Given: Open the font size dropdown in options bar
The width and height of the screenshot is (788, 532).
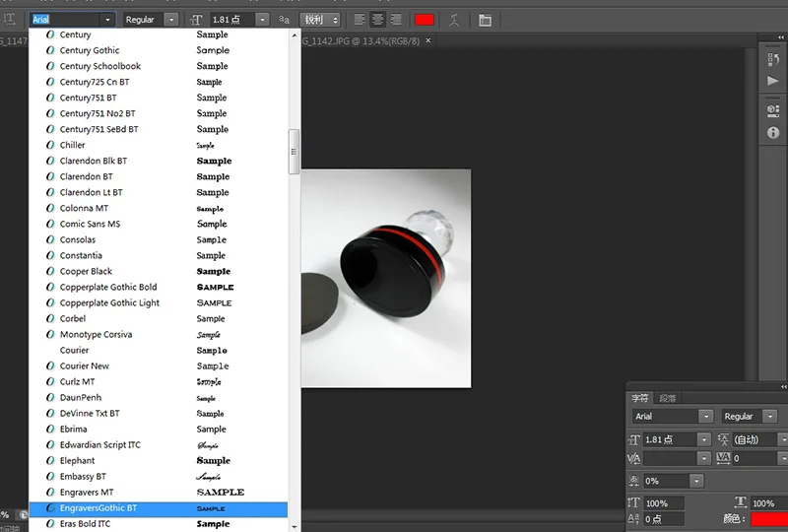Looking at the screenshot, I should [263, 20].
